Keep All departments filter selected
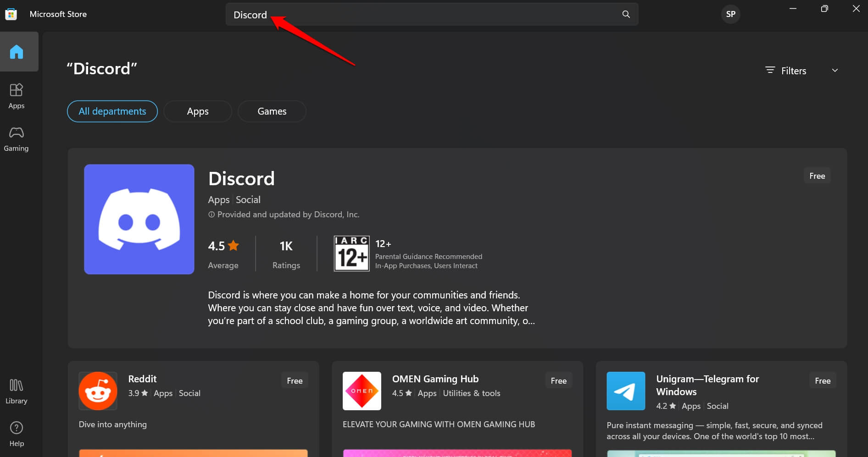868x457 pixels. pos(112,111)
